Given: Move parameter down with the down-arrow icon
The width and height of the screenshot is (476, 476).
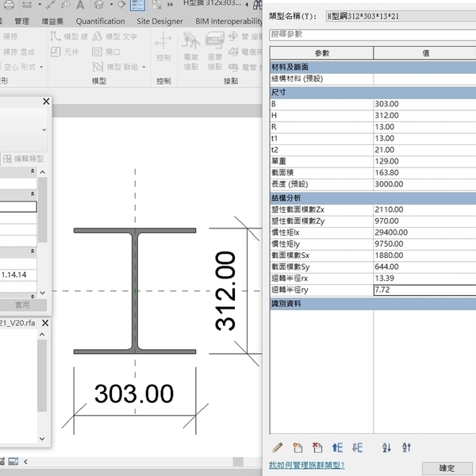Looking at the screenshot, I should pyautogui.click(x=357, y=447).
